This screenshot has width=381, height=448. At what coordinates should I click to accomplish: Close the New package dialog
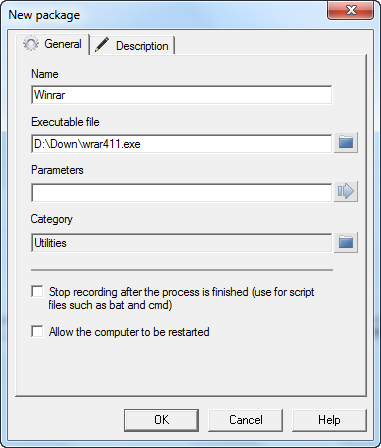coord(351,11)
